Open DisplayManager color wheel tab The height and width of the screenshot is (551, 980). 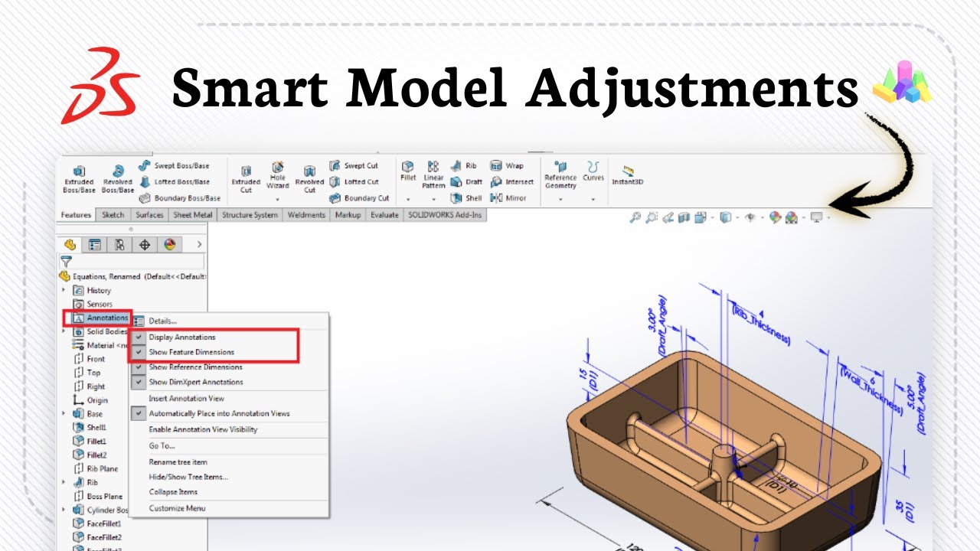169,245
